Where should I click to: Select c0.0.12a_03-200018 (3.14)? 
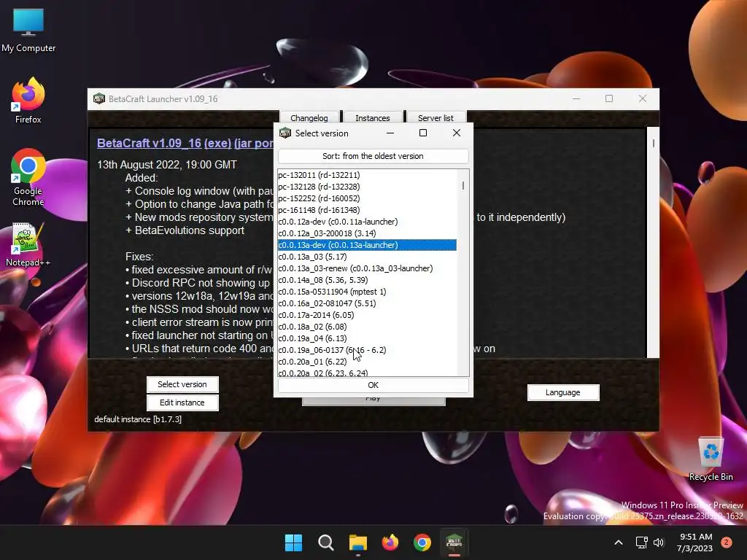tap(368, 233)
